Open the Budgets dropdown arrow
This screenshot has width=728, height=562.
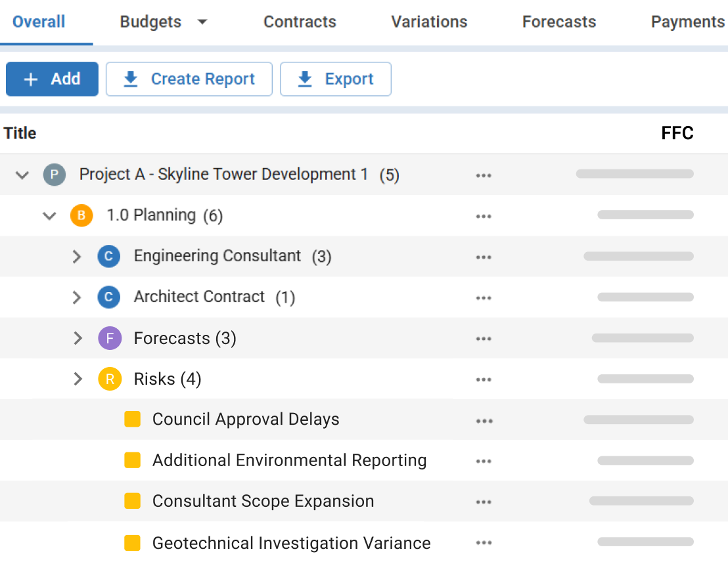202,21
